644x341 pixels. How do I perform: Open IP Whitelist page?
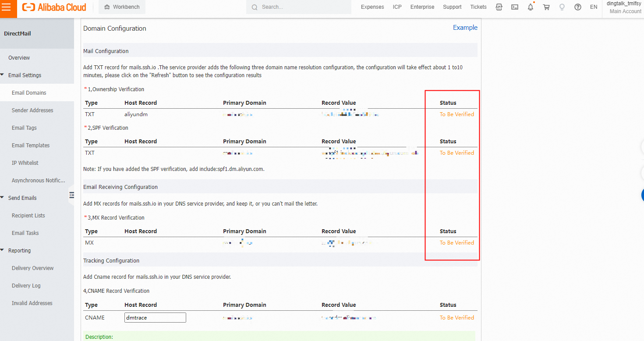coord(25,163)
